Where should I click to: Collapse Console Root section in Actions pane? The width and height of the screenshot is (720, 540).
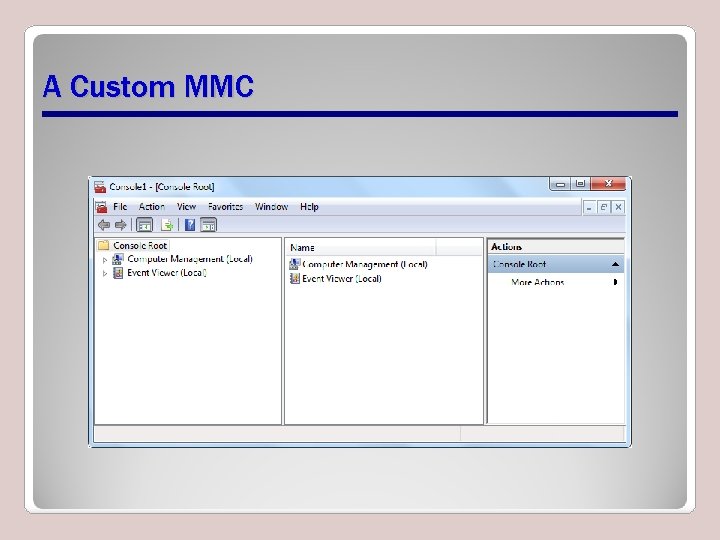(615, 264)
